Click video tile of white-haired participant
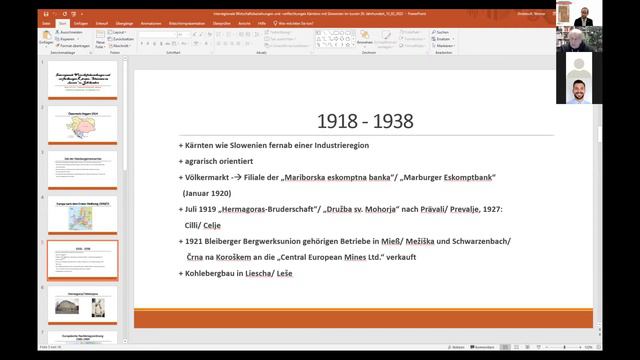This screenshot has height=360, width=640. point(579,39)
